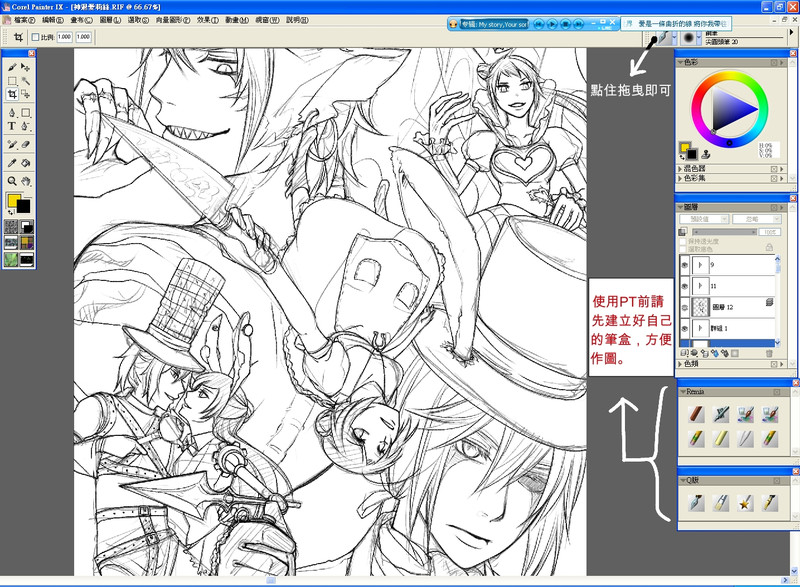The image size is (800, 587).
Task: Open the 圖層 panel options arrow
Action: [782, 208]
